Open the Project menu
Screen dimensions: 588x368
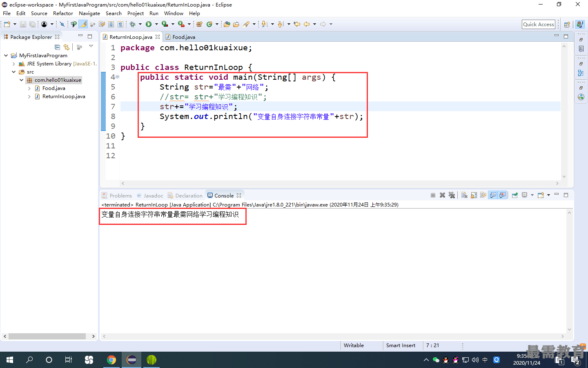(x=136, y=13)
